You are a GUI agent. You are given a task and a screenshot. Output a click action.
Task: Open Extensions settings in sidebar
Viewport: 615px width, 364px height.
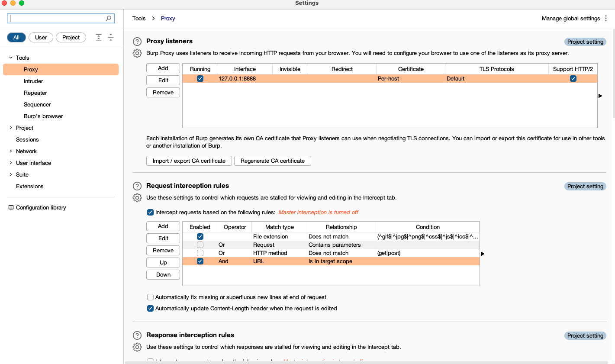(30, 186)
